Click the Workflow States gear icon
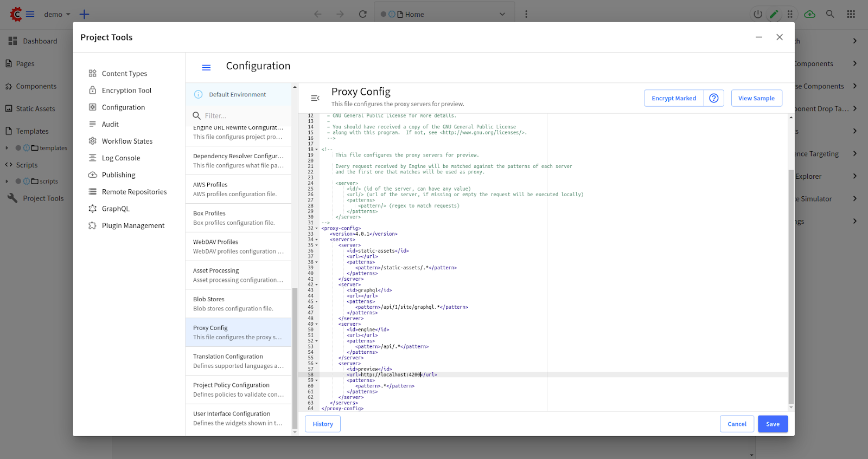The image size is (868, 459). coord(93,141)
